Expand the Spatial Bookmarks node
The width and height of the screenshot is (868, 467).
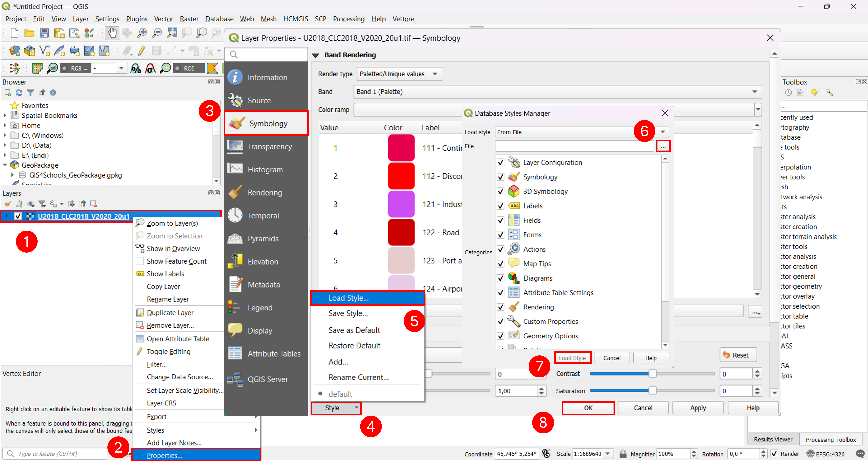(5, 116)
